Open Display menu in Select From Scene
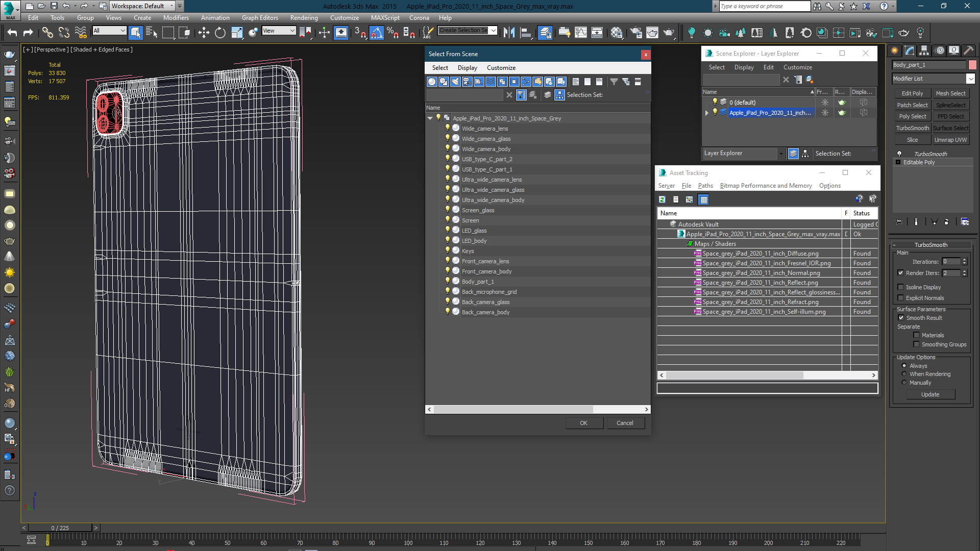 (x=468, y=68)
